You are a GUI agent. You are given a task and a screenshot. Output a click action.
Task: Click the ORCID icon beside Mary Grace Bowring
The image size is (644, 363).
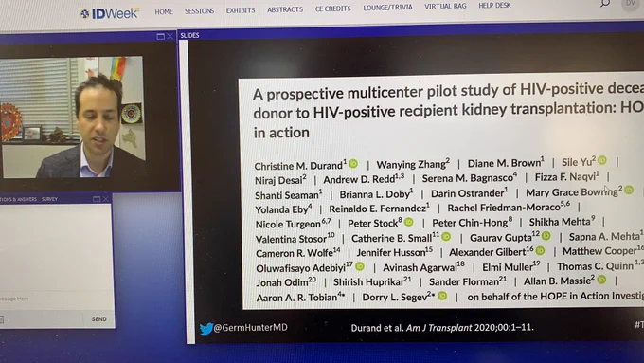tap(629, 191)
